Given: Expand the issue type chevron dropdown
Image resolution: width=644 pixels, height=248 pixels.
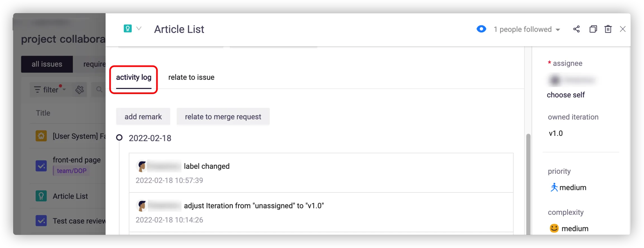Looking at the screenshot, I should click(x=139, y=28).
